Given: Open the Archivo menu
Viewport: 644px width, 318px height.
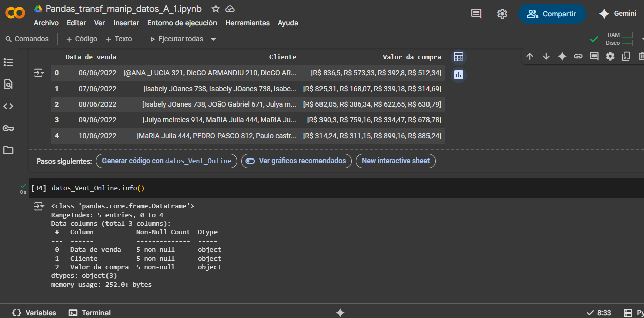Looking at the screenshot, I should point(46,23).
